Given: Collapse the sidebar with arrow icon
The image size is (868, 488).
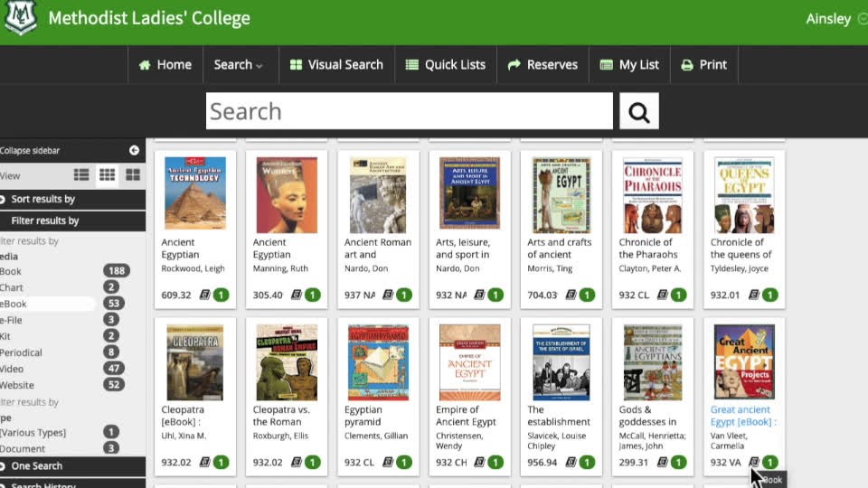Looking at the screenshot, I should click(x=134, y=150).
